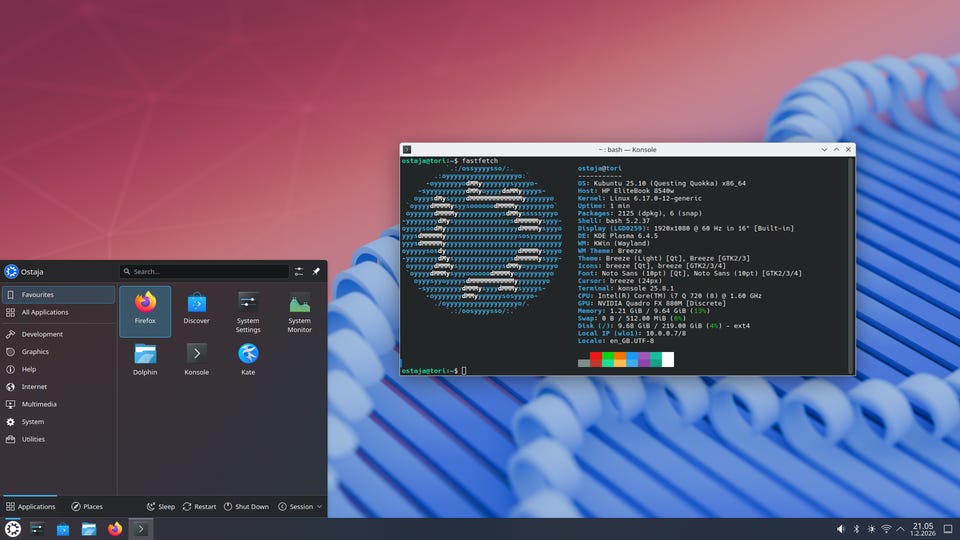
Task: Launch Firefox from the Favourites grid
Action: coord(145,309)
